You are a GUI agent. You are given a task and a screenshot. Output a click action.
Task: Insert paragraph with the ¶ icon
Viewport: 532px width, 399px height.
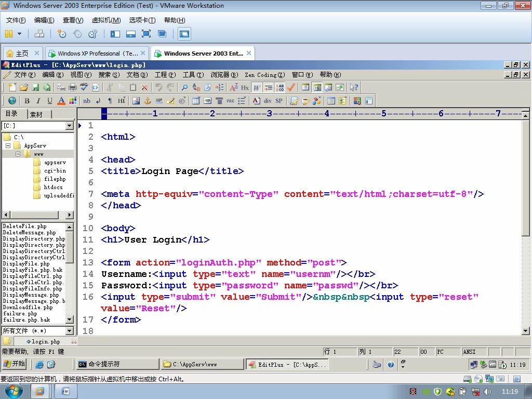110,101
